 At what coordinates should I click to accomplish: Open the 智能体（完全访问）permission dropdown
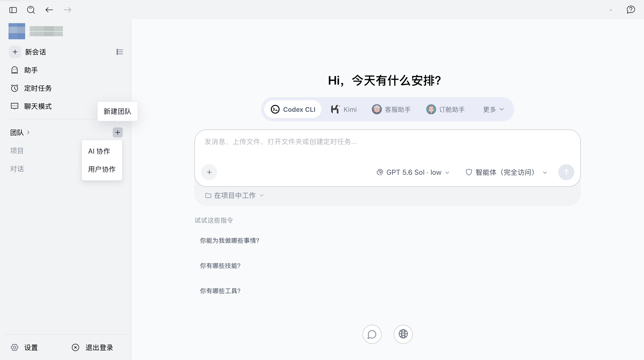[x=506, y=172]
